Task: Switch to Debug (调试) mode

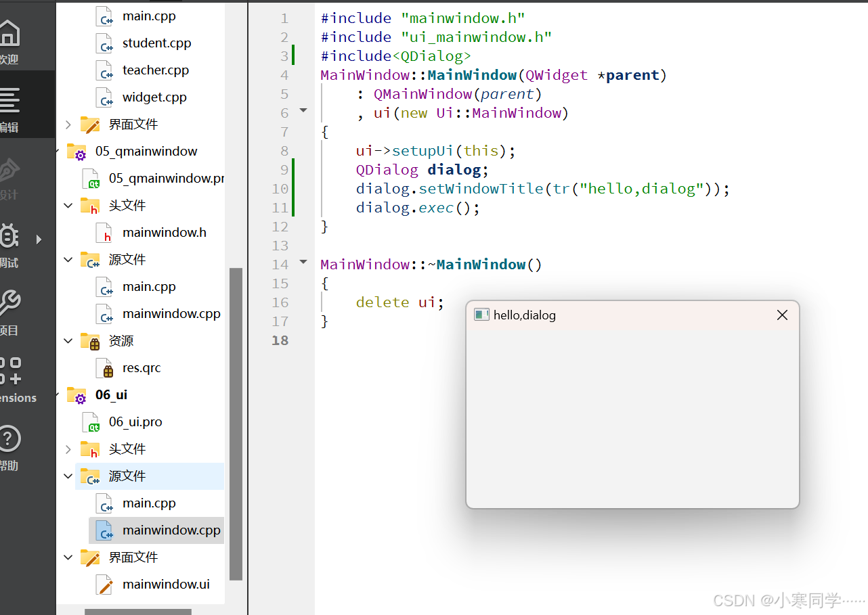Action: pyautogui.click(x=9, y=244)
